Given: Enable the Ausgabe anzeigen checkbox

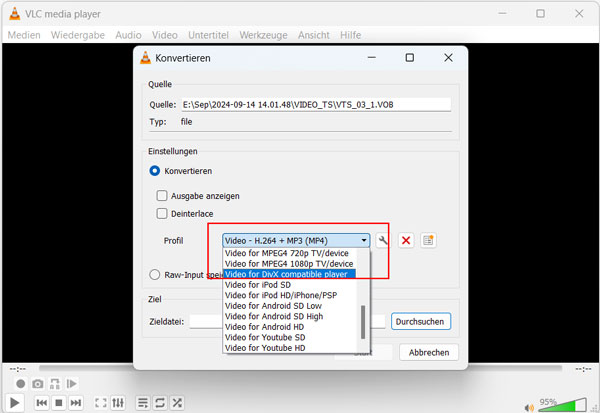Looking at the screenshot, I should 162,196.
